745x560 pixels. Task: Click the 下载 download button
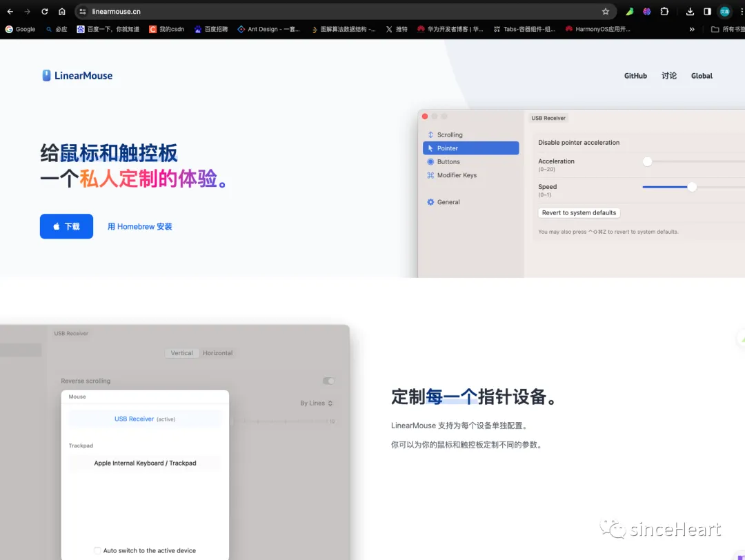66,227
